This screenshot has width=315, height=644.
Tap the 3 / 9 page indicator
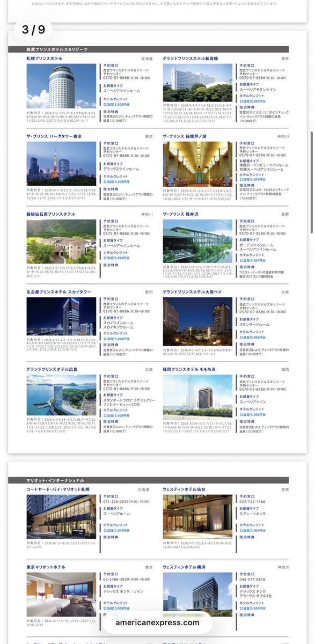pos(33,30)
